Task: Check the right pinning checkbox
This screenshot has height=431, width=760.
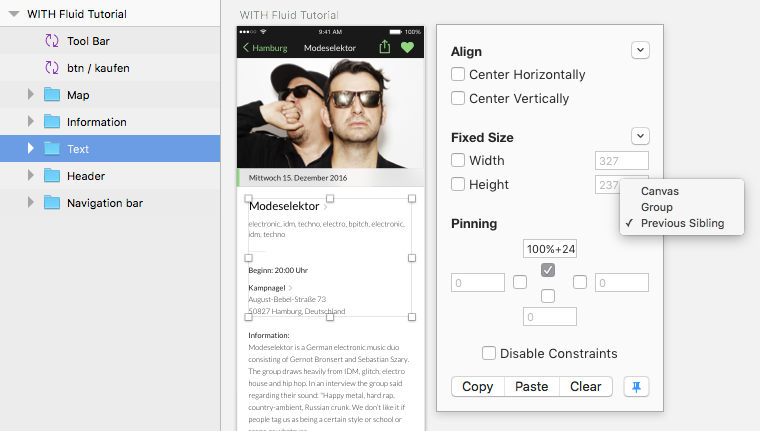Action: pyautogui.click(x=580, y=282)
